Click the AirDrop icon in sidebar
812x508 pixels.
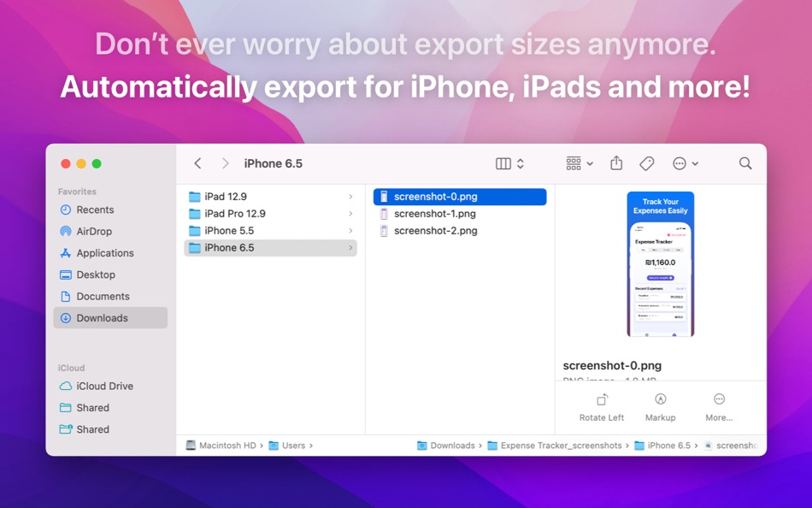[x=66, y=231]
